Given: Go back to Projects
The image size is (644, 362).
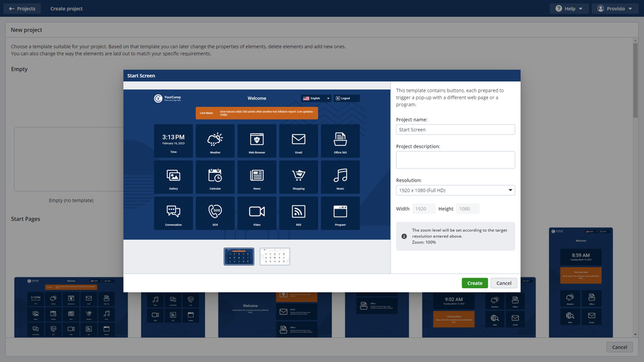Looking at the screenshot, I should [22, 9].
